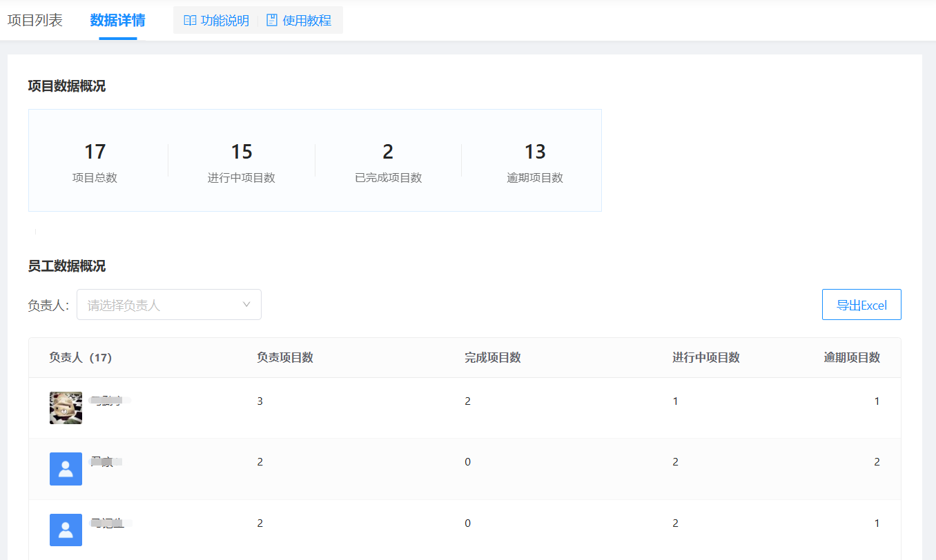The height and width of the screenshot is (560, 936).
Task: Click the blue default avatar in the second row
Action: click(x=66, y=469)
